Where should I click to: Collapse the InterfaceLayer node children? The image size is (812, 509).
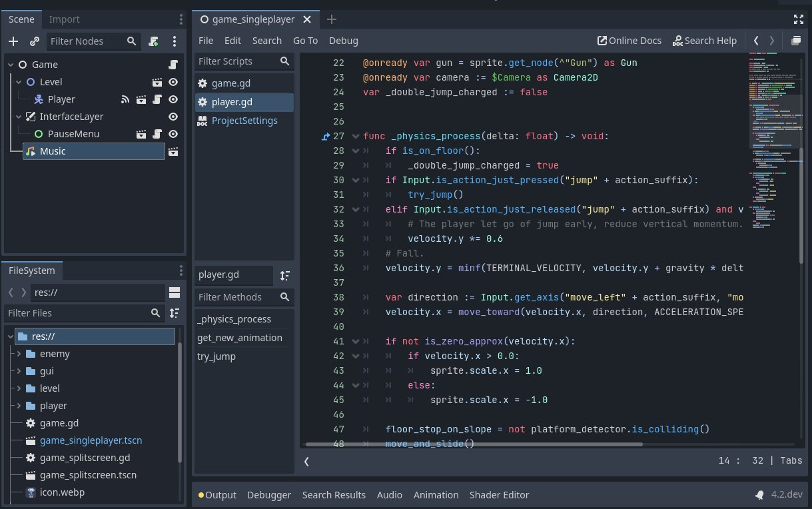(19, 117)
